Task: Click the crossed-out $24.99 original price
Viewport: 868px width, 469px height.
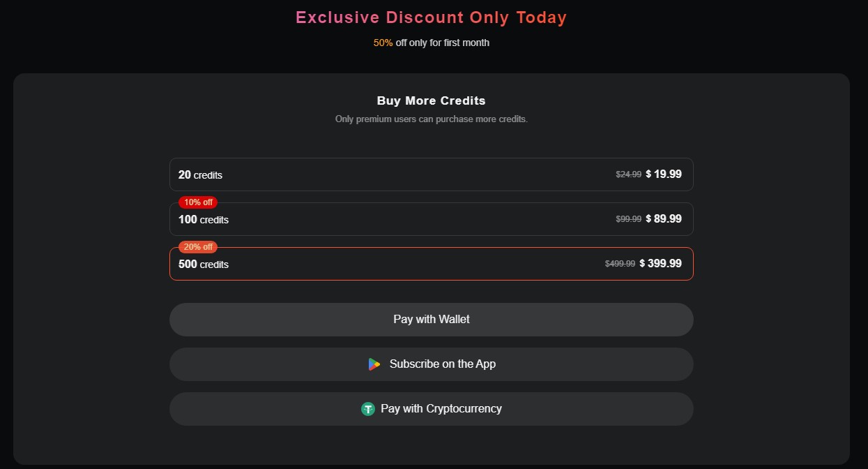Action: (628, 174)
